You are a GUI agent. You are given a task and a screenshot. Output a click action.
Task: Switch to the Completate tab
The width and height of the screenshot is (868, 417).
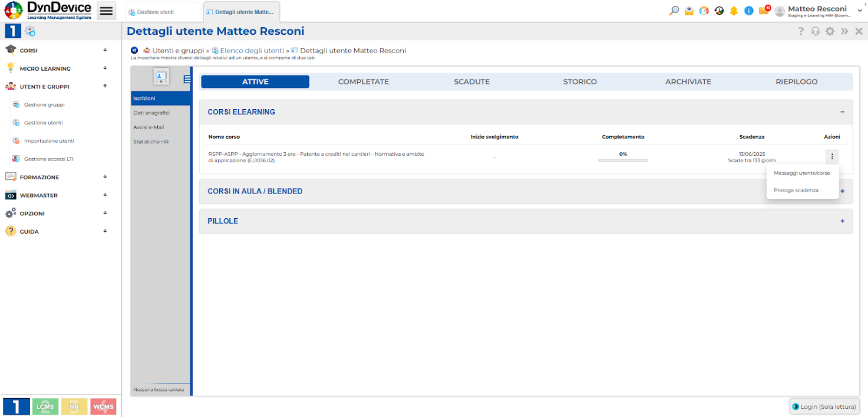tap(363, 82)
